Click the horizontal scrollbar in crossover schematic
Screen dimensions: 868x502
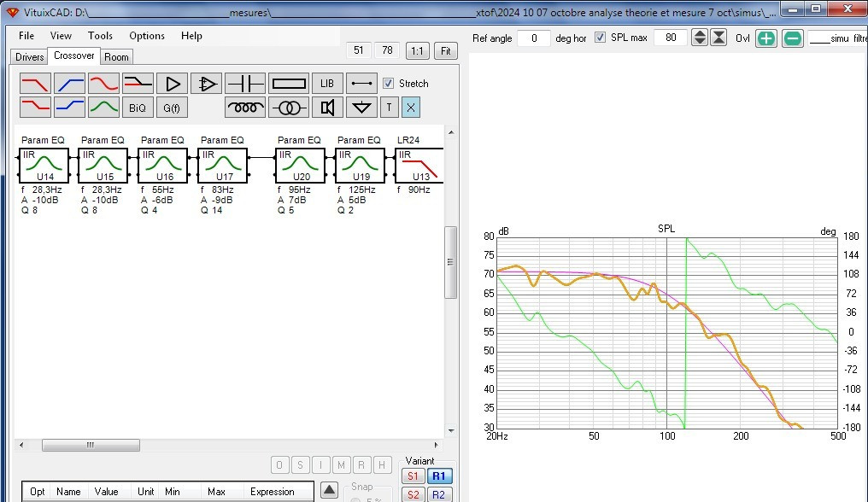click(90, 445)
